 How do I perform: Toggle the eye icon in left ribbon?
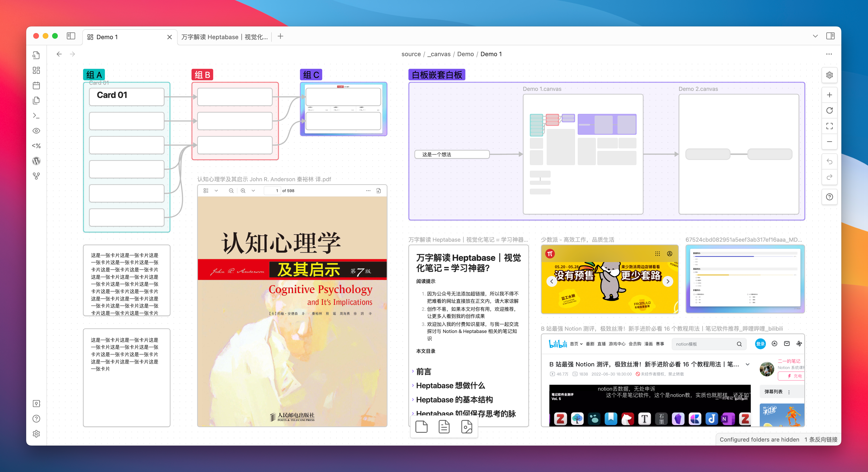point(36,131)
